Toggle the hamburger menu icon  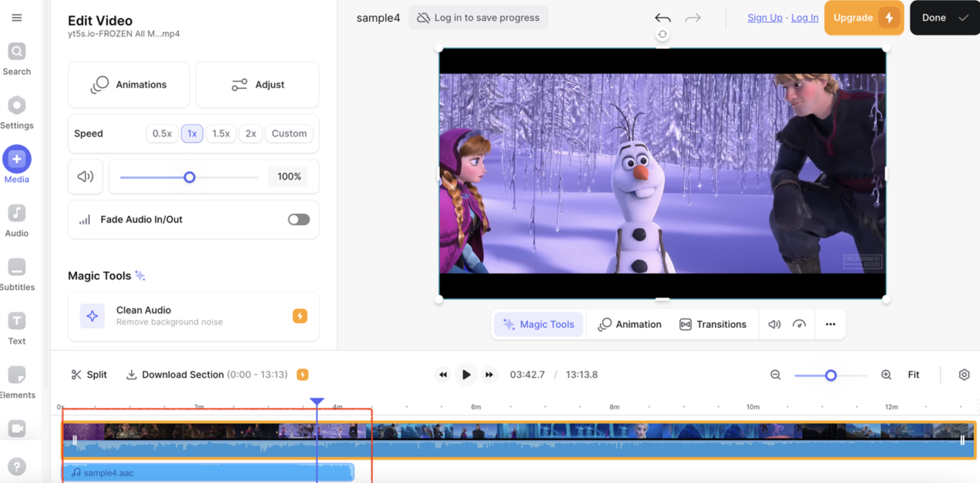(x=17, y=18)
